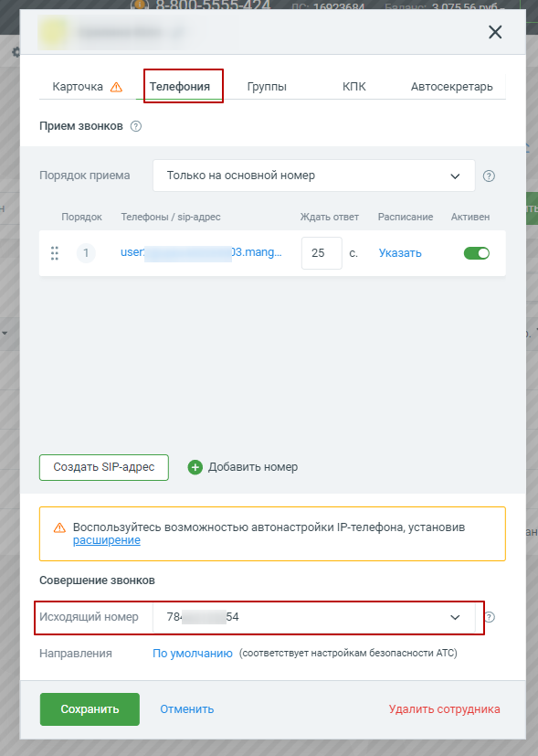The height and width of the screenshot is (756, 538).
Task: Open the Автосекретарь tab
Action: coord(452,87)
